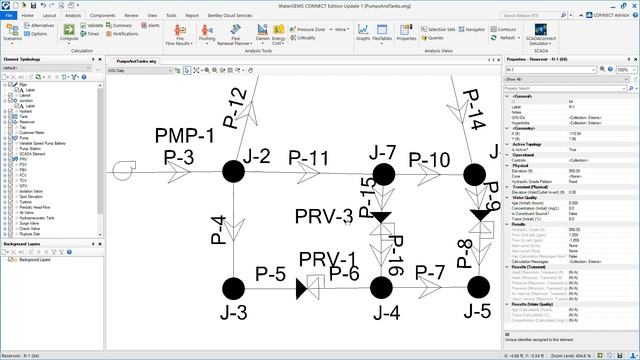Activate the Pan hand tool
The width and height of the screenshot is (640, 360).
click(x=250, y=71)
